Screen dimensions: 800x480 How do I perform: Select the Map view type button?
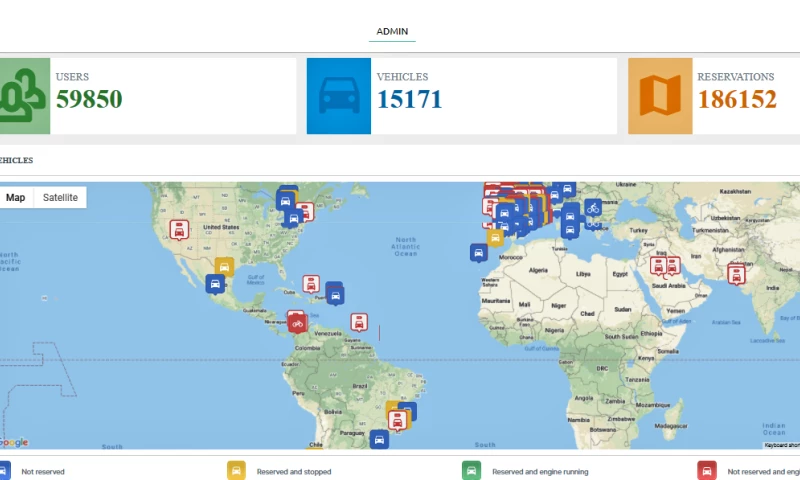click(16, 198)
